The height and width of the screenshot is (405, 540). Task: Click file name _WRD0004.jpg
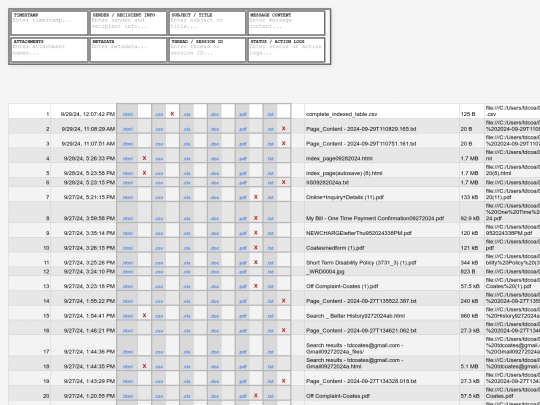325,272
